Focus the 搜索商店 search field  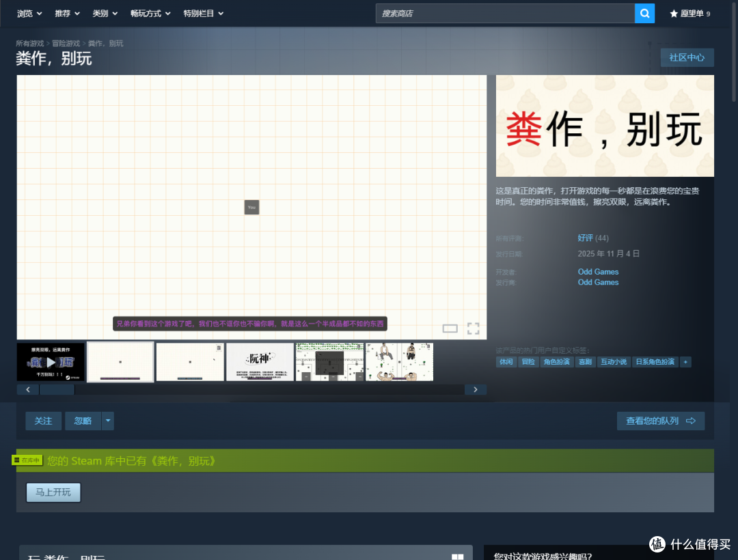505,13
